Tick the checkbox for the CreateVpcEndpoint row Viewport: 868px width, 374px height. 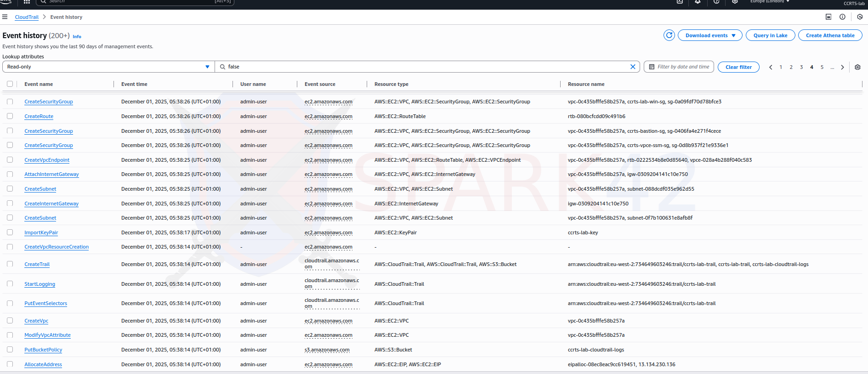click(x=10, y=160)
